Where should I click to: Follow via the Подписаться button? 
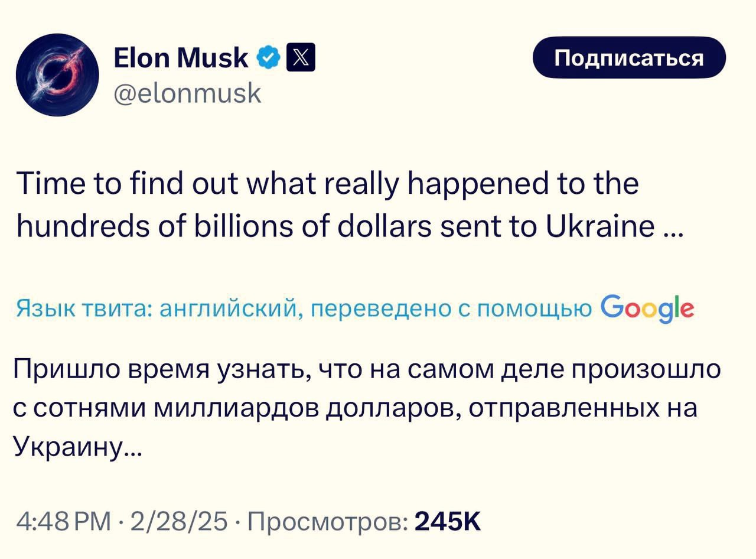(629, 58)
